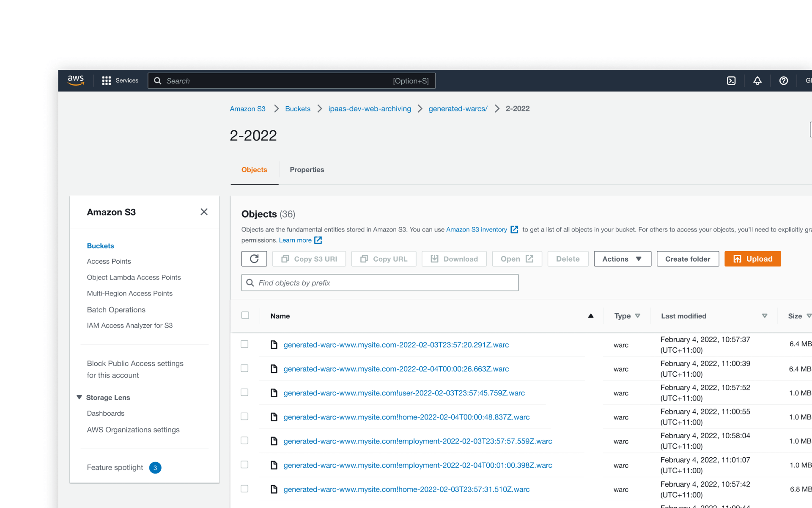Screen dimensions: 812x508
Task: Open Block Public Access settings for this account
Action: (x=135, y=370)
